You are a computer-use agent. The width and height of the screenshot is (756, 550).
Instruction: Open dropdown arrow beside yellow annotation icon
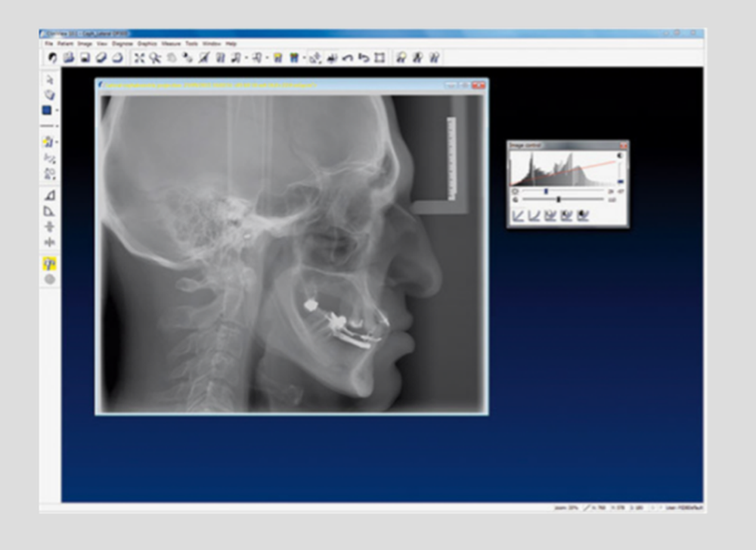click(57, 141)
